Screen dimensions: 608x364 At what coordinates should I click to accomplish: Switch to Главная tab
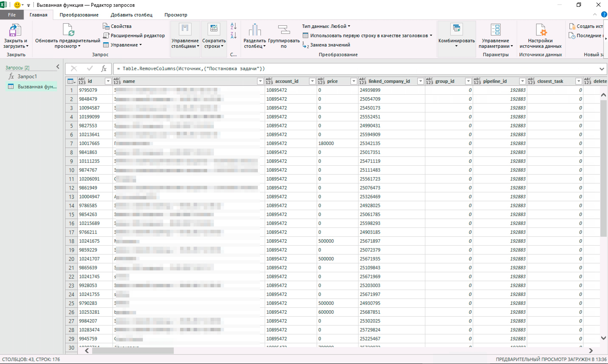38,15
